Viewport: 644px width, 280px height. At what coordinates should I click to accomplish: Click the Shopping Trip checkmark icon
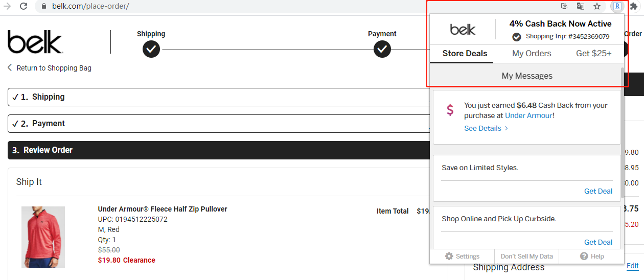(517, 37)
